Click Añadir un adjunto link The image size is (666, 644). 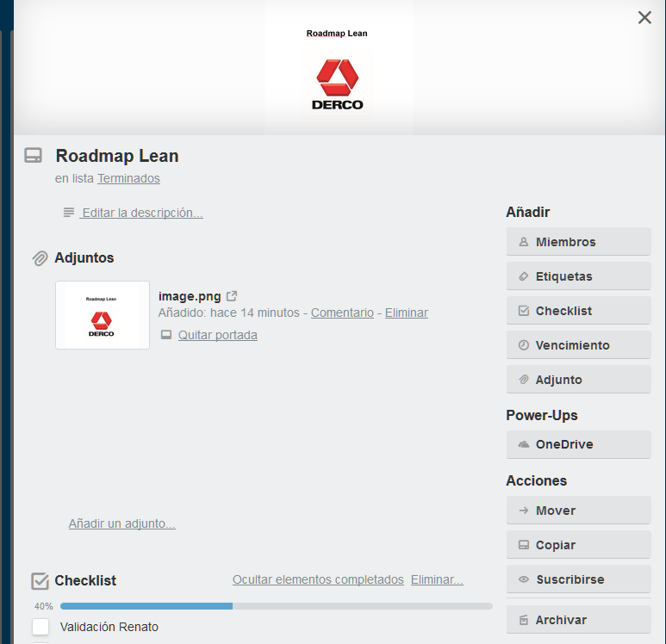(121, 523)
